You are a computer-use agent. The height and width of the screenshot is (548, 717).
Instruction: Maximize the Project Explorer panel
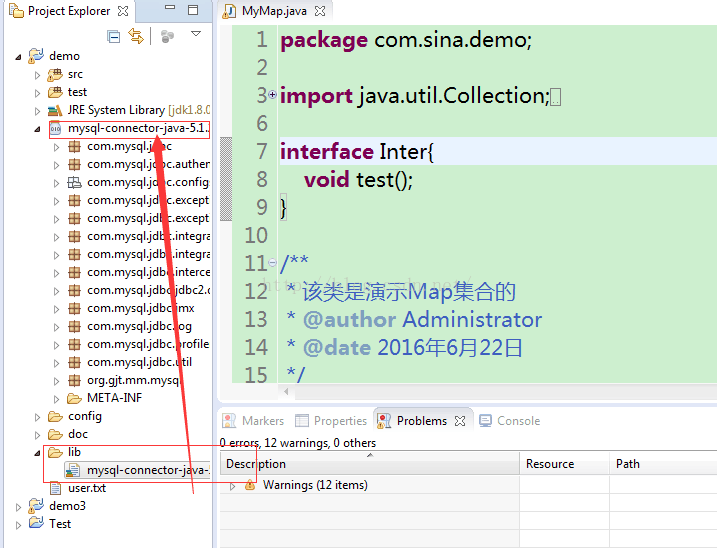(193, 10)
